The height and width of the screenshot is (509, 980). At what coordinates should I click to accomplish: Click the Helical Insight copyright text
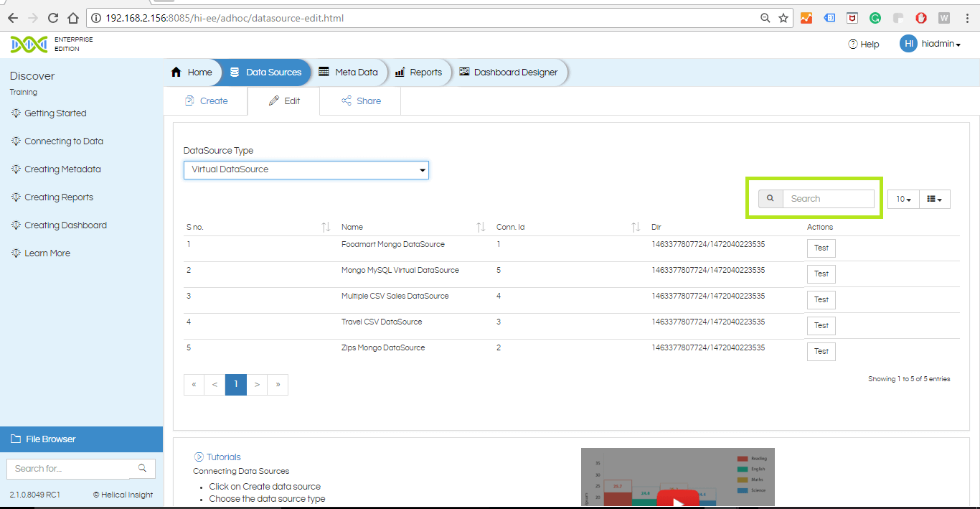[123, 495]
